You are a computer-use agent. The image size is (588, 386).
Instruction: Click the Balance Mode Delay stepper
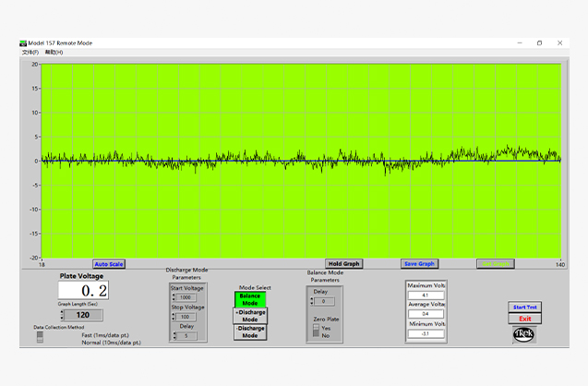[x=312, y=301]
